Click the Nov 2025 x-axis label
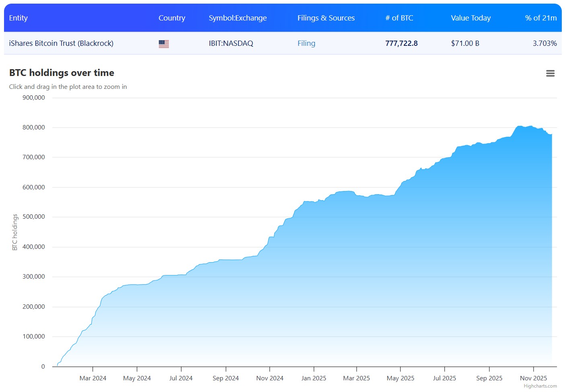The width and height of the screenshot is (565, 392). pos(533,378)
